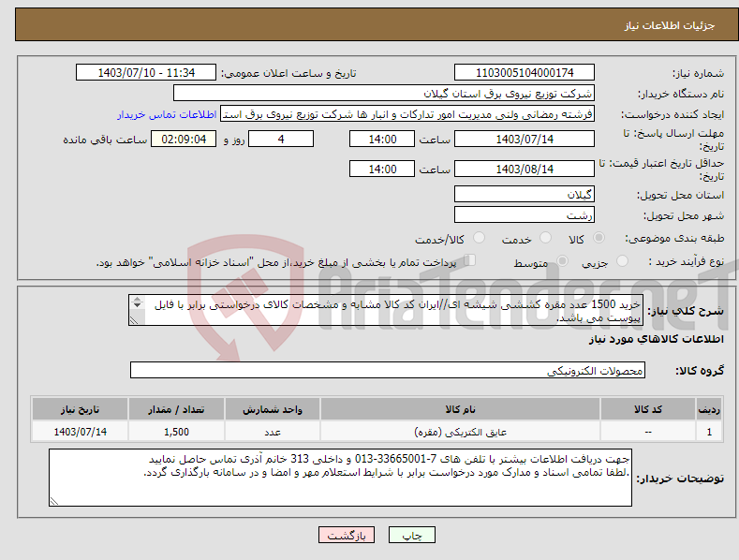This screenshot has height=560, width=739.
Task: Click scroll up arrow in description box
Action: pyautogui.click(x=137, y=300)
